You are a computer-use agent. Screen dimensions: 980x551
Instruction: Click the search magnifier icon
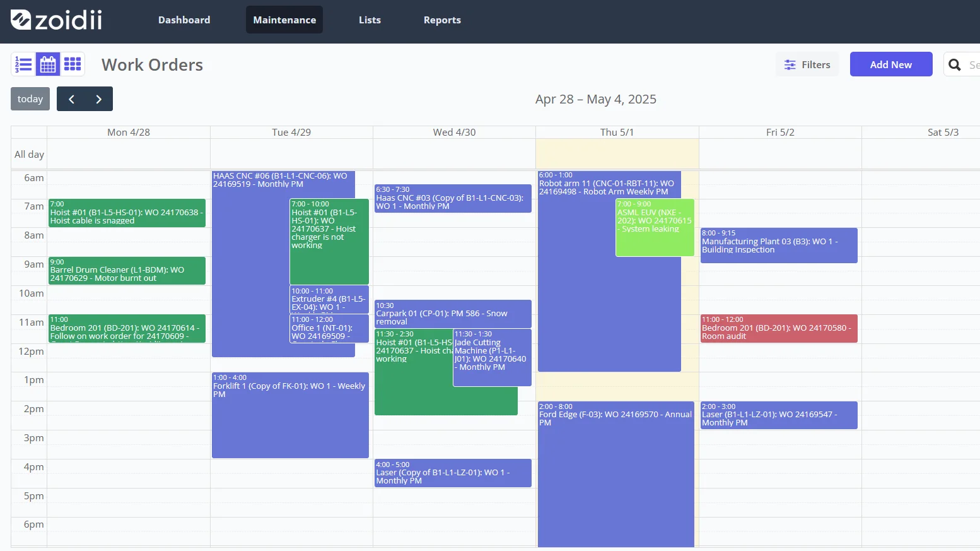pyautogui.click(x=955, y=64)
